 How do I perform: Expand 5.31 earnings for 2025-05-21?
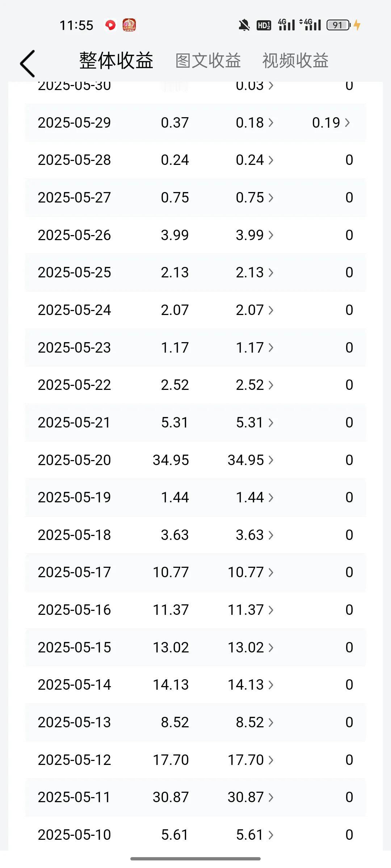(255, 422)
